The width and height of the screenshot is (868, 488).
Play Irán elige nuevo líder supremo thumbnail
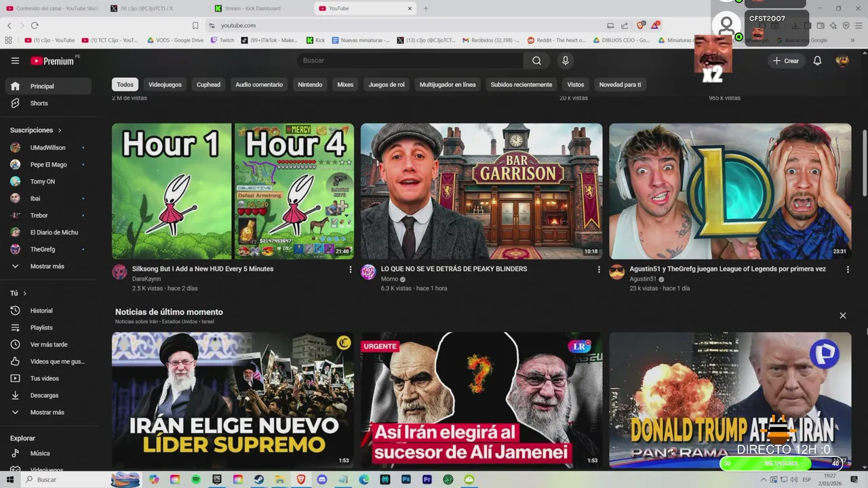tap(233, 400)
